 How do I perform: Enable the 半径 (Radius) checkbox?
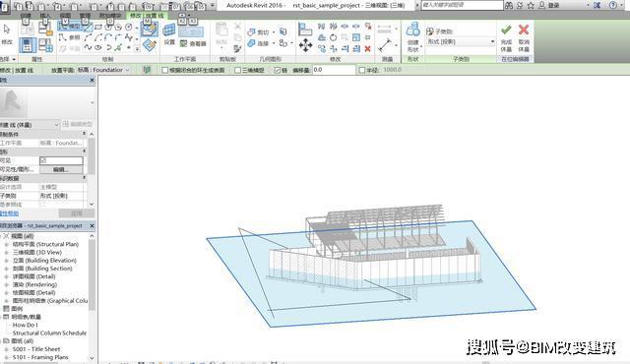click(361, 70)
